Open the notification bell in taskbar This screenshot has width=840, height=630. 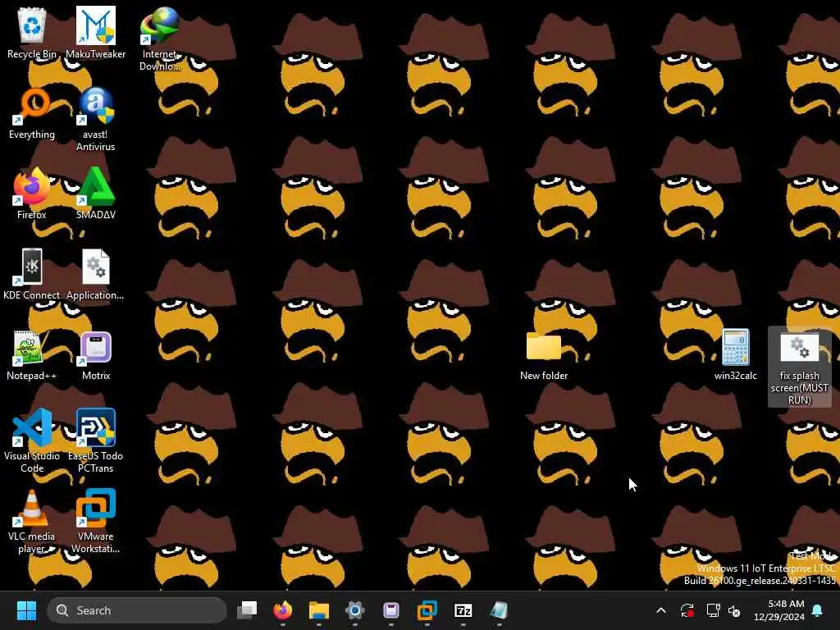click(x=818, y=610)
